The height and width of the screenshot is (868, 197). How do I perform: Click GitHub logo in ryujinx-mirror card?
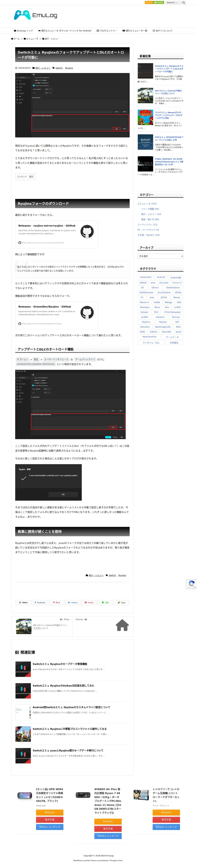[87, 232]
